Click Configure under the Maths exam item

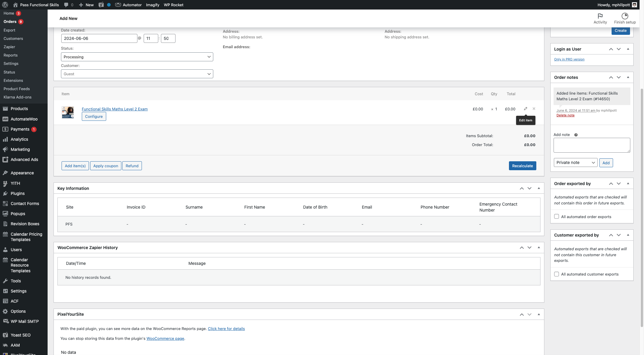click(x=94, y=116)
